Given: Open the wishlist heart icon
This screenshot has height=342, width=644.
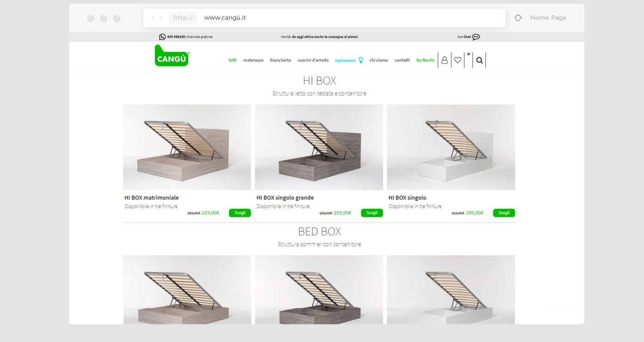Looking at the screenshot, I should (x=457, y=60).
